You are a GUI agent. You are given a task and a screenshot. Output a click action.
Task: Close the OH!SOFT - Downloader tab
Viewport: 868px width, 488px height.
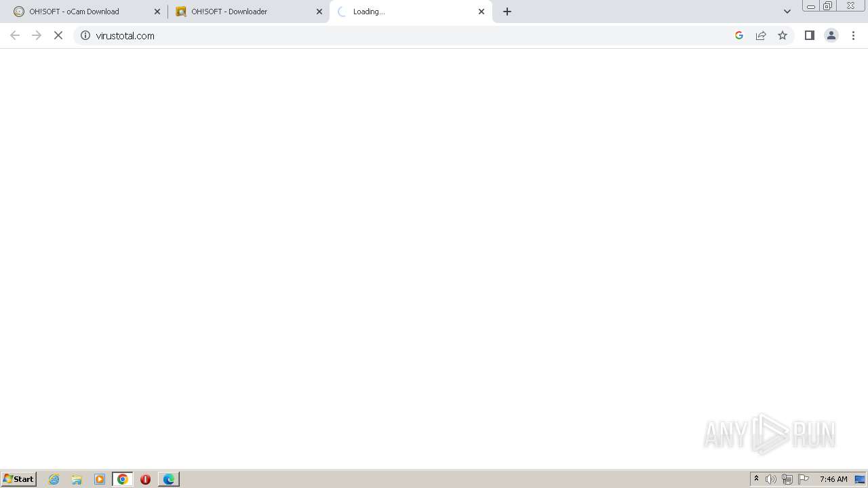(319, 12)
